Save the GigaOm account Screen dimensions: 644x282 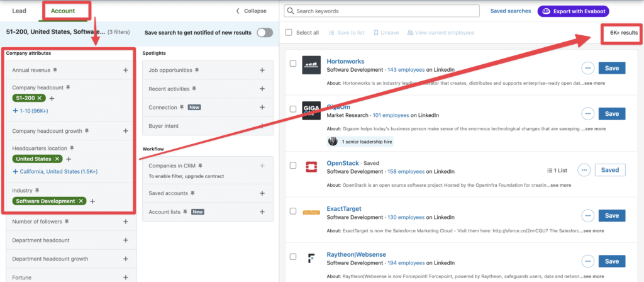[612, 113]
